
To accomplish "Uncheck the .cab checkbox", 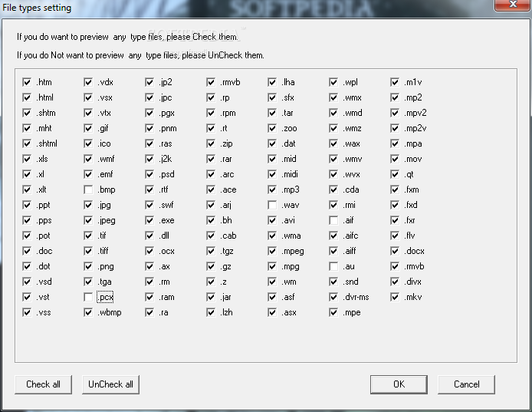I will coord(211,236).
